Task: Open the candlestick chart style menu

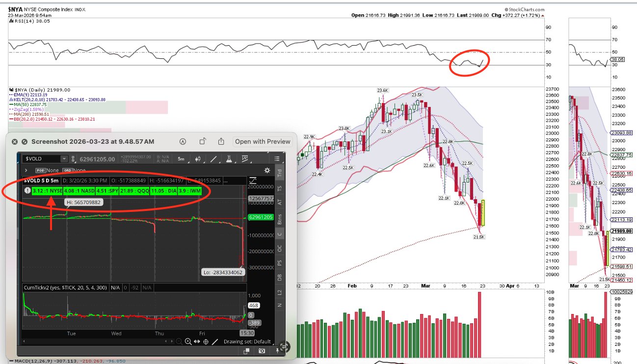Action: [x=199, y=159]
